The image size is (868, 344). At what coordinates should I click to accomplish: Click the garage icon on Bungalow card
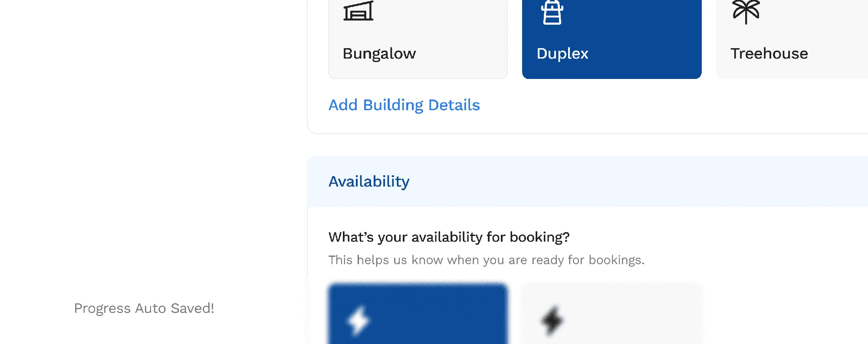click(358, 11)
